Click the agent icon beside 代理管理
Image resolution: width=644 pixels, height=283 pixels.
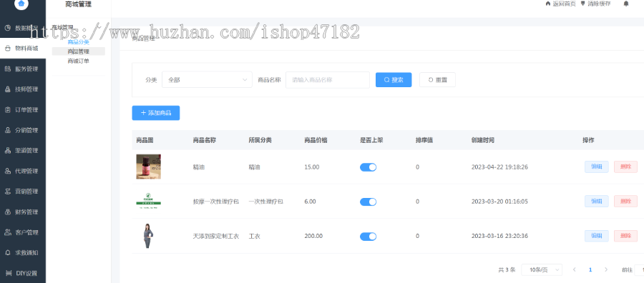pos(7,171)
